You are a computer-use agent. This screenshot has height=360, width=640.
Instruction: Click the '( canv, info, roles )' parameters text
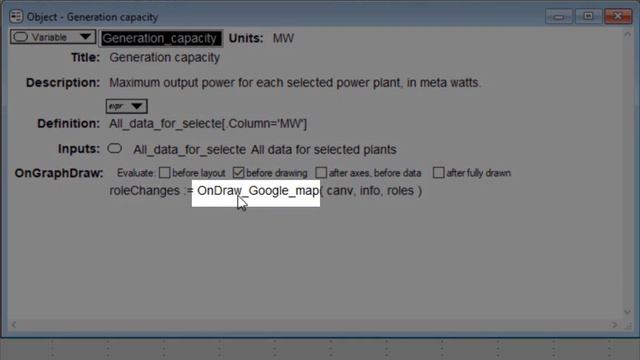371,191
